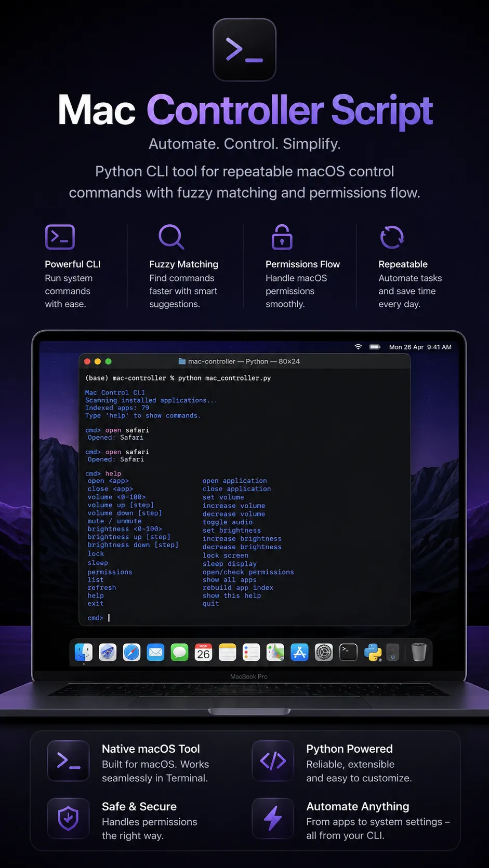
Task: Click the 'volume <0-100>' help entry
Action: (x=116, y=497)
